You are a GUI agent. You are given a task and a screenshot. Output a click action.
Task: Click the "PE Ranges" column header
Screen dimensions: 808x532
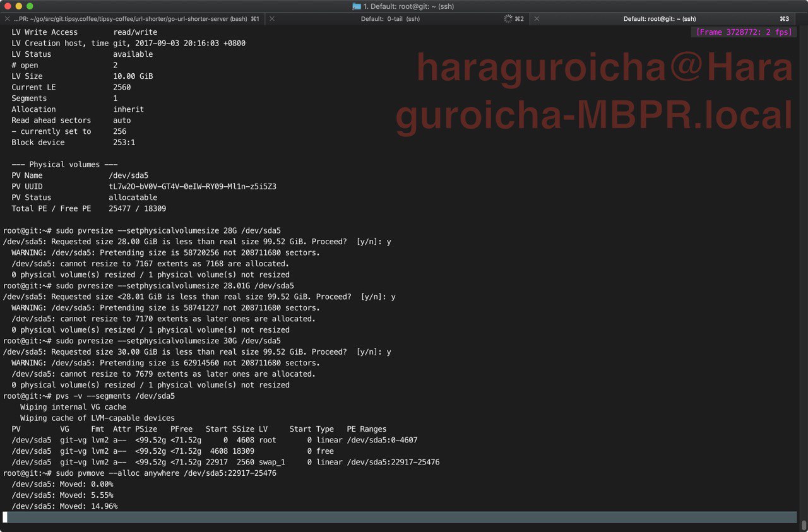pyautogui.click(x=366, y=429)
